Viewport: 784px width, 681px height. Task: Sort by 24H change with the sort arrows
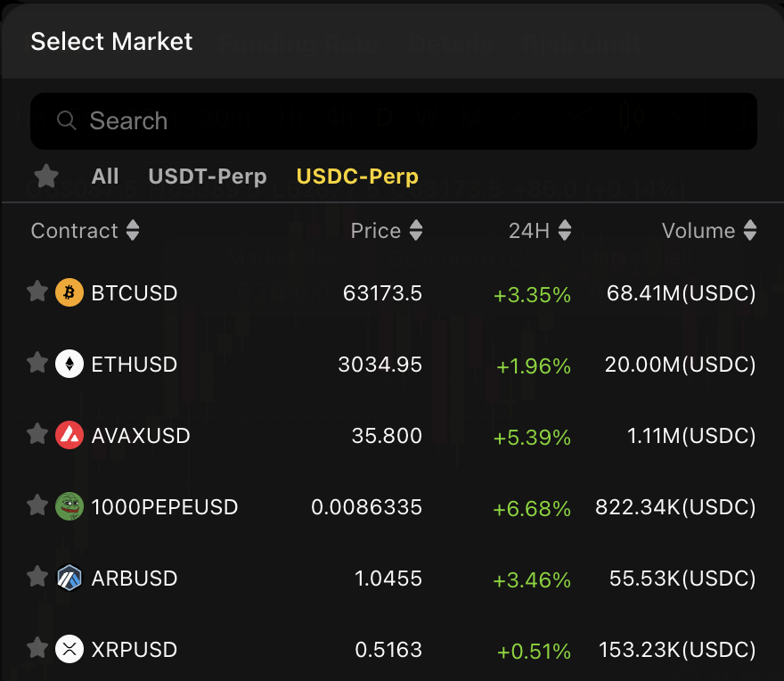[564, 230]
